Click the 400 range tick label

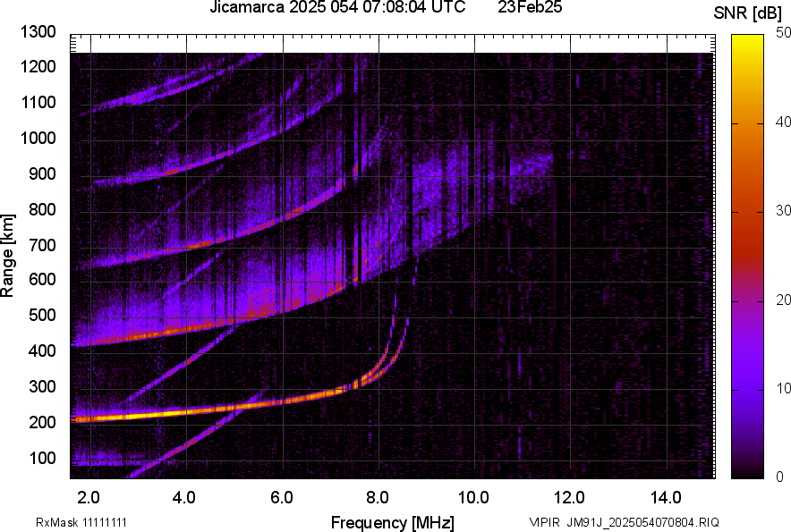click(42, 351)
